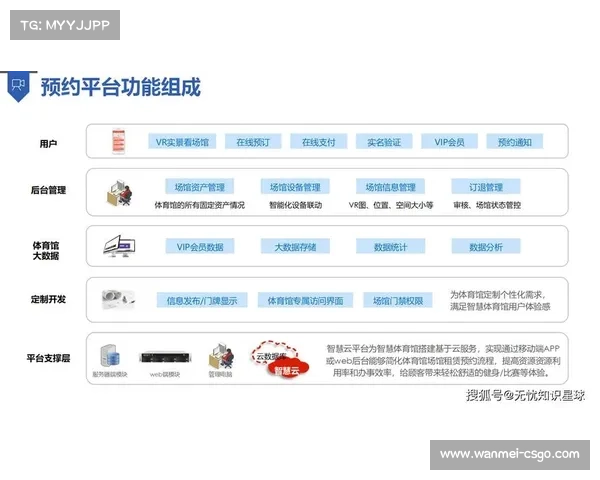Choose the 体育馆专属访问界面 box

click(305, 300)
